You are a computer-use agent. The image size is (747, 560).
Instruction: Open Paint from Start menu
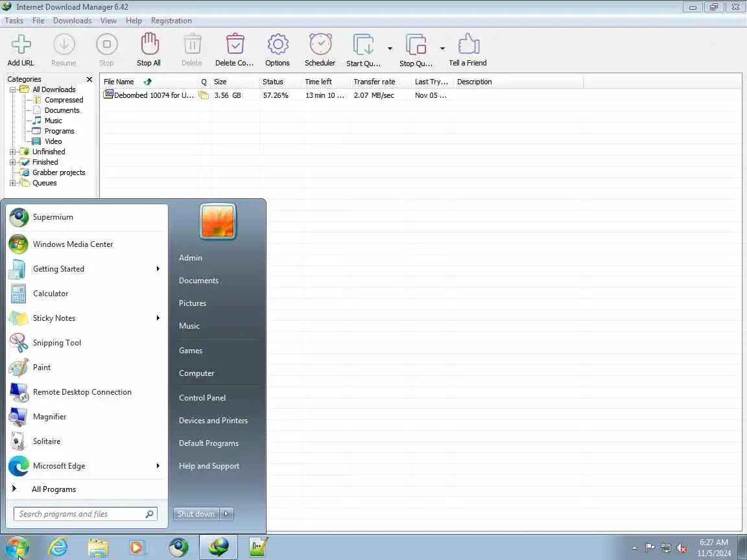click(x=87, y=367)
